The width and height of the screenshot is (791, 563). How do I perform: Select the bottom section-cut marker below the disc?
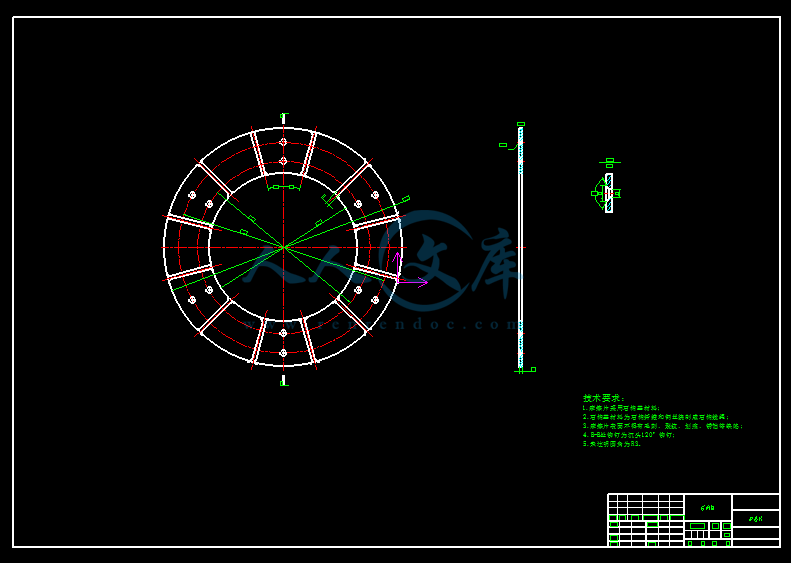[283, 380]
